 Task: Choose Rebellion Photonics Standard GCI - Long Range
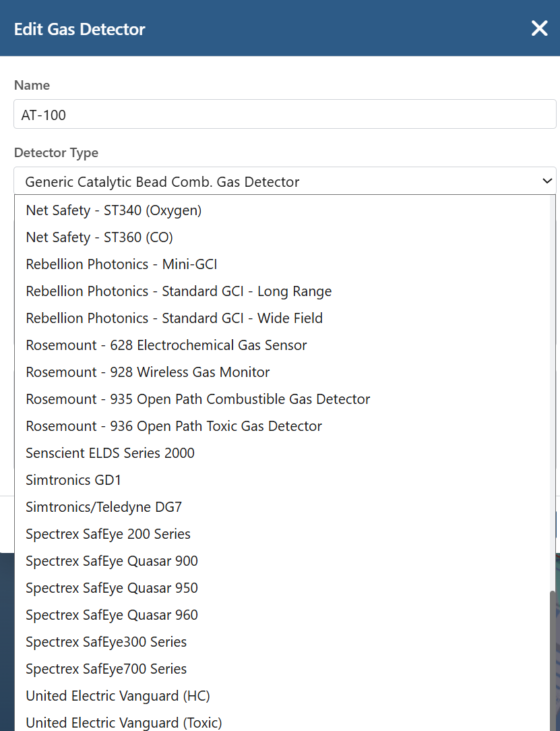[x=282, y=291]
